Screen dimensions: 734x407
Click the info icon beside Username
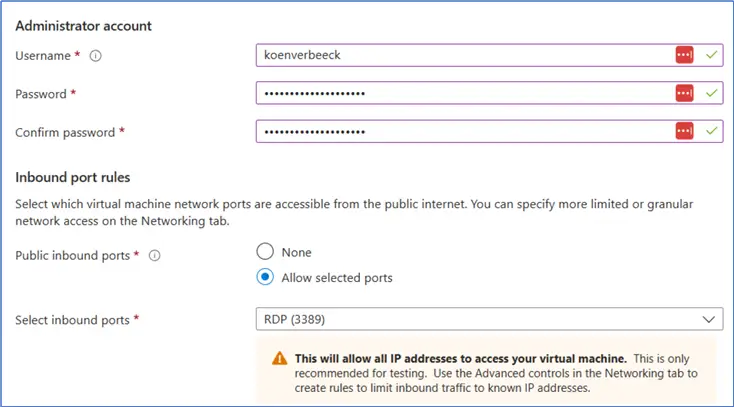(x=96, y=56)
